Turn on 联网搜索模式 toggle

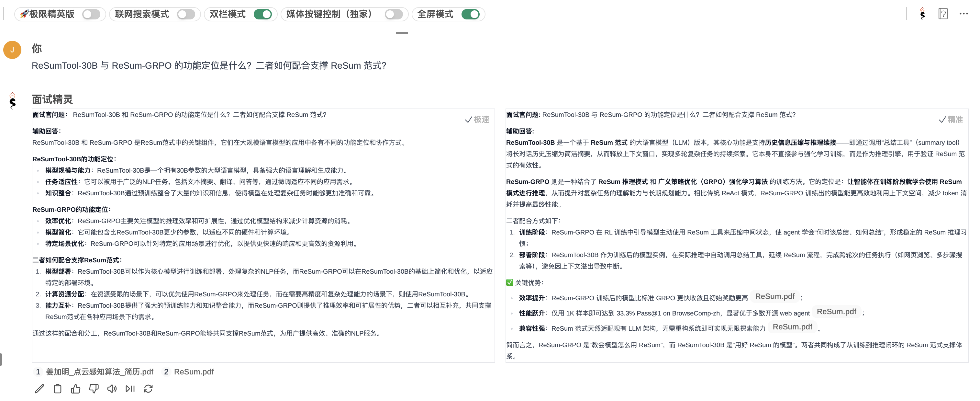[x=186, y=15]
